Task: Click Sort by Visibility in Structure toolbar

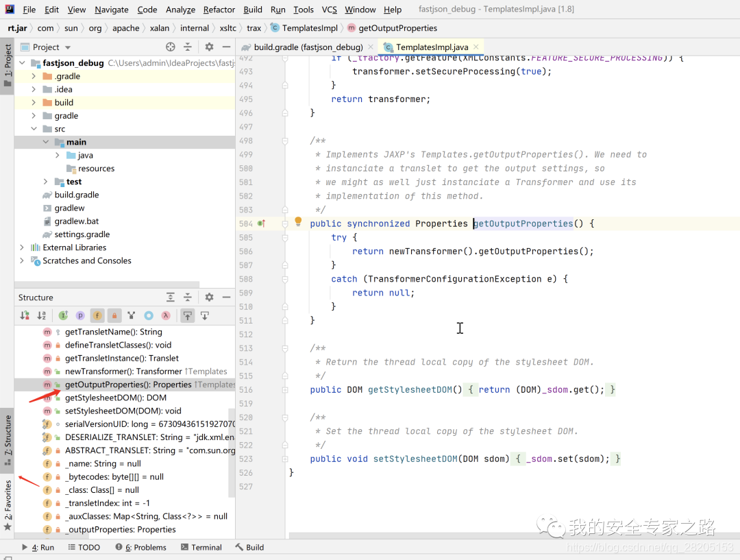Action: pos(25,315)
